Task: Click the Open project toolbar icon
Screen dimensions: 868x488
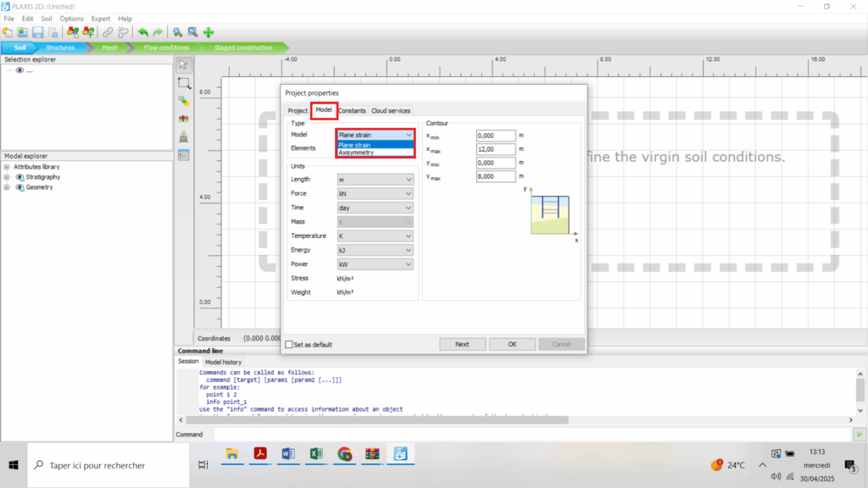Action: click(23, 33)
